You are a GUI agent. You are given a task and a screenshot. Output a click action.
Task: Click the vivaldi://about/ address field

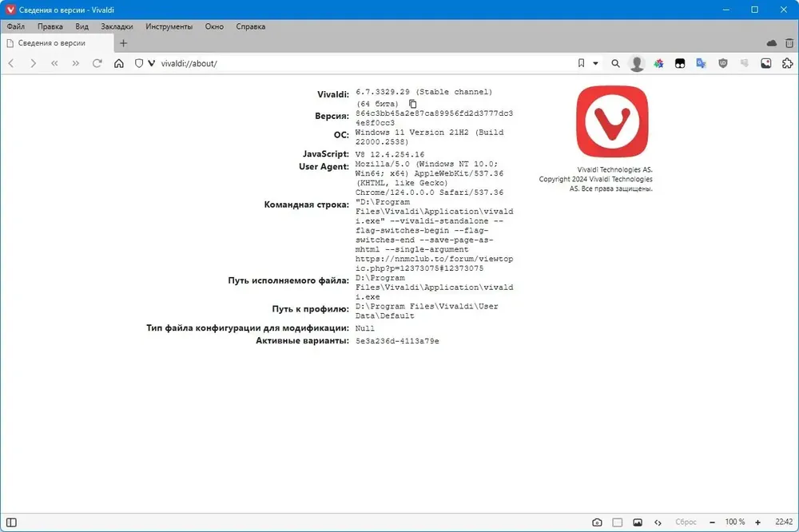click(x=367, y=63)
